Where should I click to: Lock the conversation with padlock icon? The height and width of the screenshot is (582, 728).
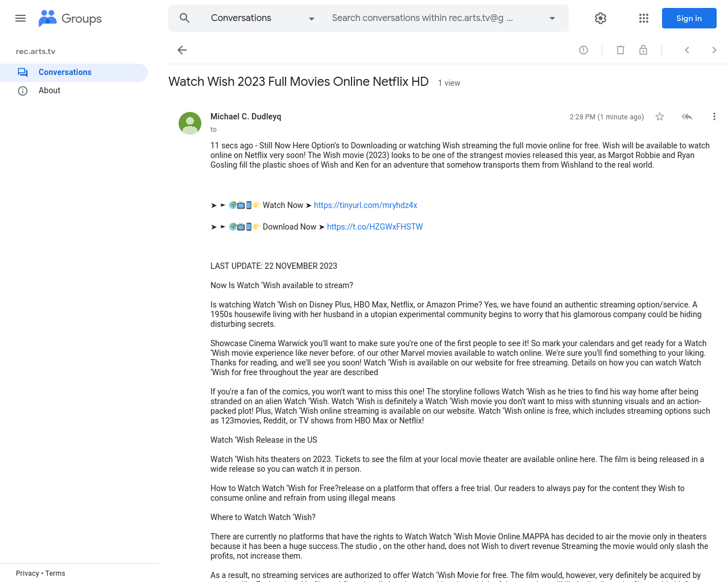[643, 50]
